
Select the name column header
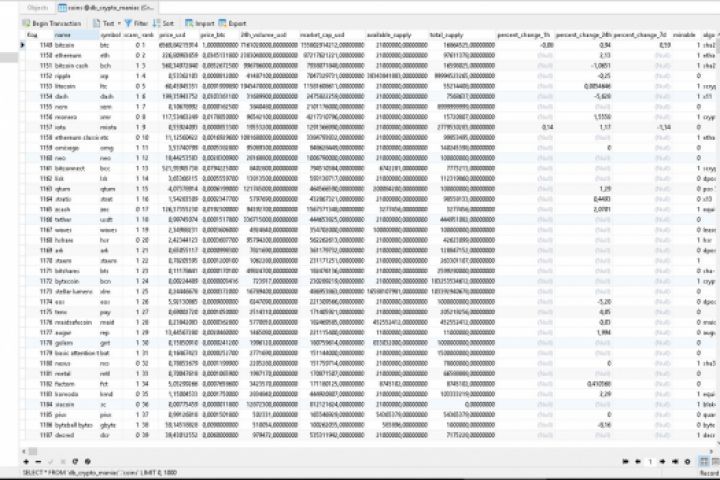click(75, 35)
